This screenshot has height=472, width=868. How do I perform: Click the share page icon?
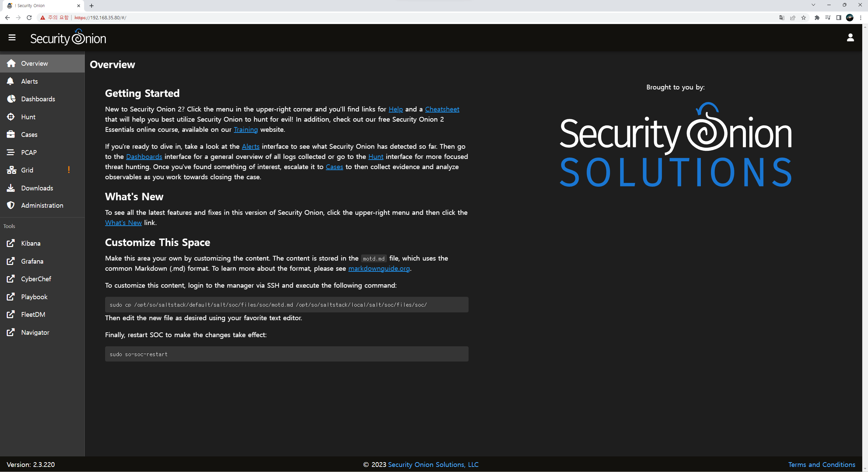793,18
